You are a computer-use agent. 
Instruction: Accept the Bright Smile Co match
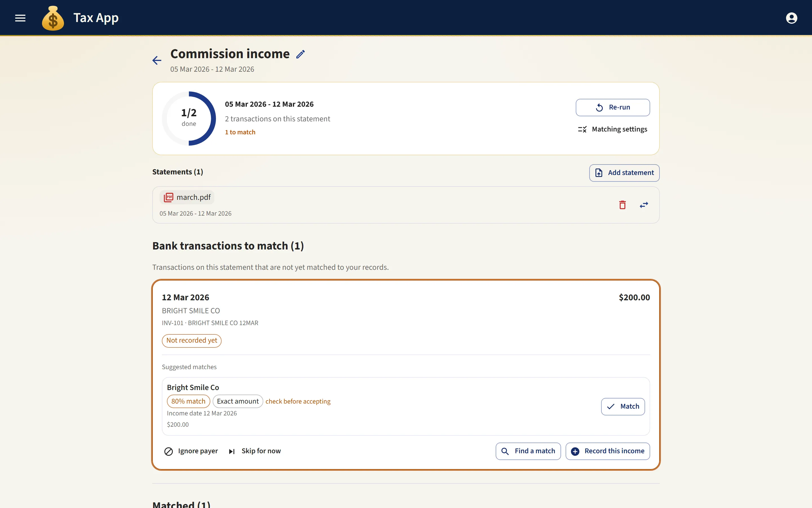(x=623, y=406)
